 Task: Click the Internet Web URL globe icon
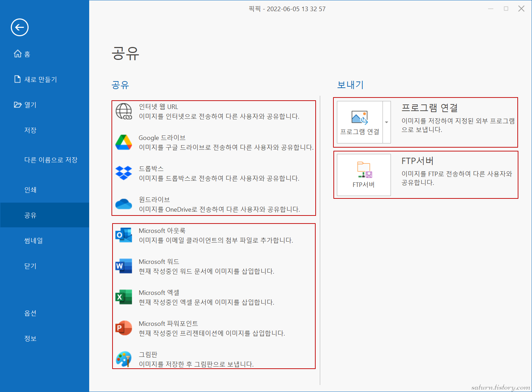coord(124,111)
